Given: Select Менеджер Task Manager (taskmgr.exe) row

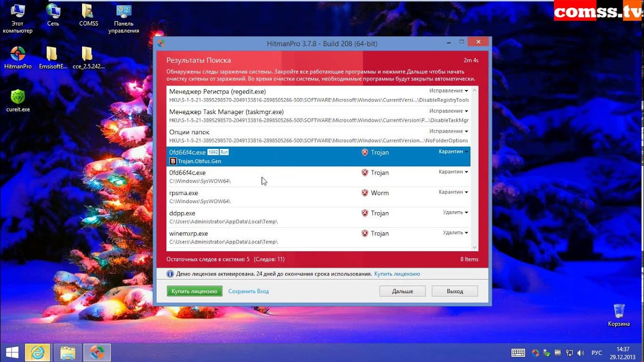Looking at the screenshot, I should tap(318, 116).
